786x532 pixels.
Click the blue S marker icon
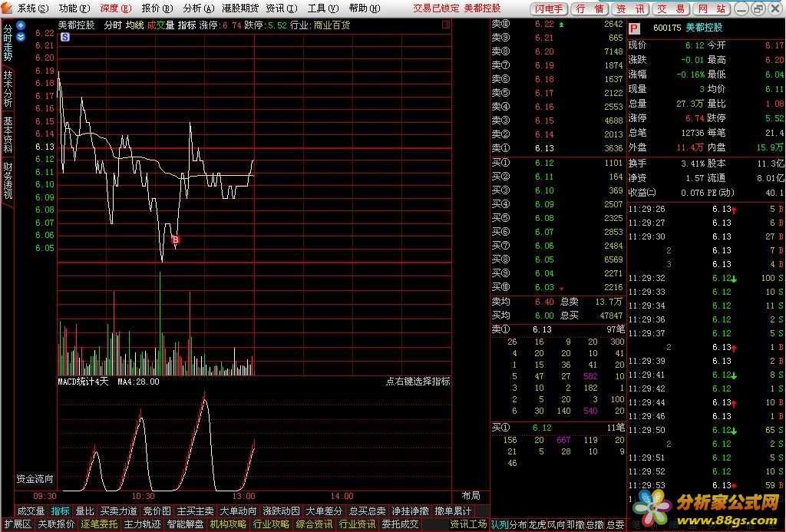pos(65,37)
